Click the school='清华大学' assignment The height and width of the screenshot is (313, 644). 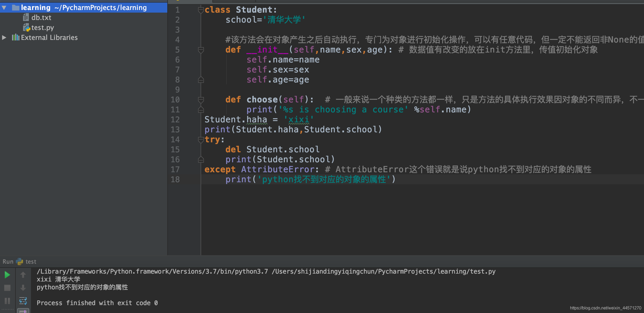pyautogui.click(x=266, y=20)
